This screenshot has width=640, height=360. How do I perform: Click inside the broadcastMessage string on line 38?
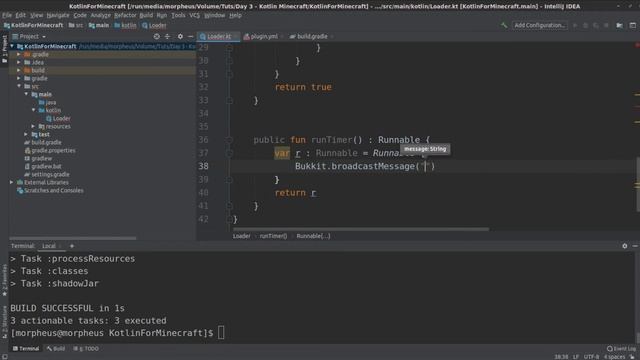tap(424, 166)
